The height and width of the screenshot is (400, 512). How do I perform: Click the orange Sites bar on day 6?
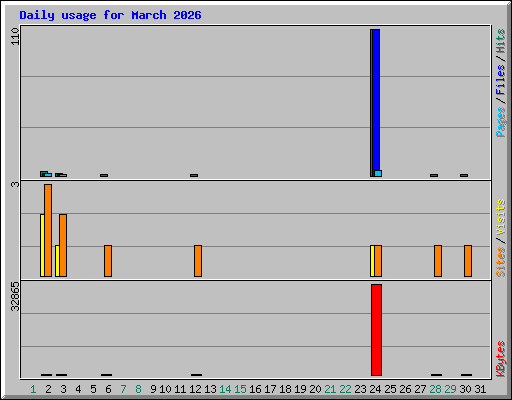(x=108, y=261)
